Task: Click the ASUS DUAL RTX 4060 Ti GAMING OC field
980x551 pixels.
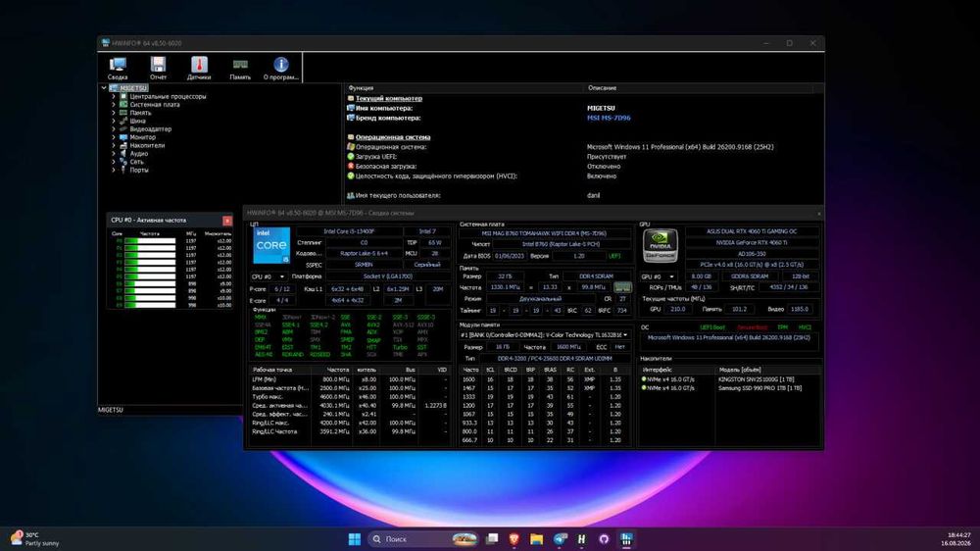Action: pyautogui.click(x=752, y=231)
